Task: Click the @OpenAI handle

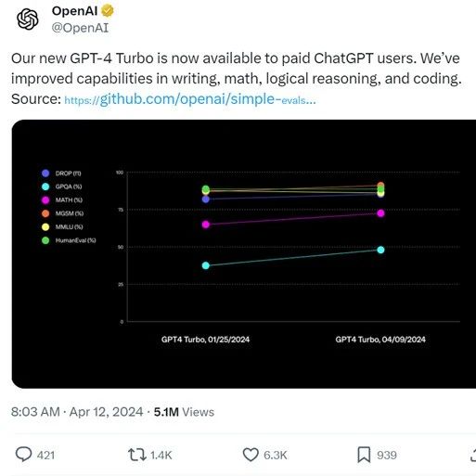Action: point(80,28)
